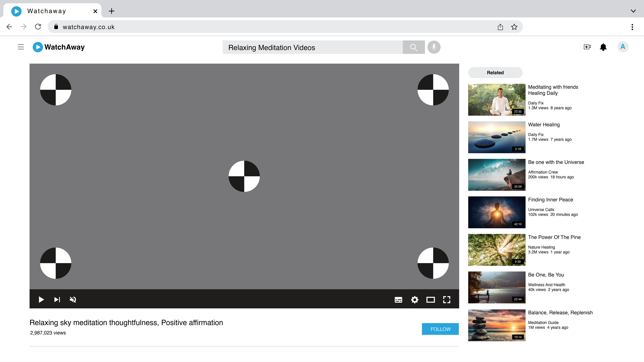Unmute the video sound
The height and width of the screenshot is (362, 644).
(x=73, y=299)
